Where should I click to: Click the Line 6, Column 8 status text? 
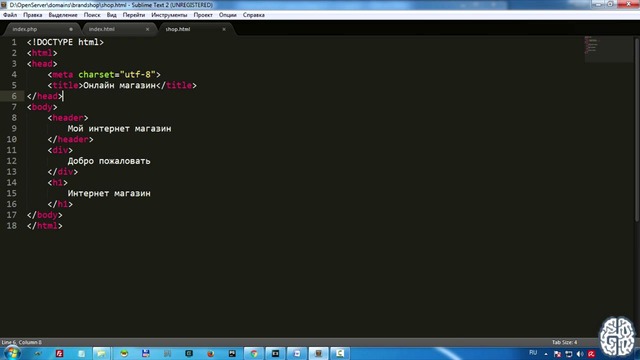coord(22,342)
